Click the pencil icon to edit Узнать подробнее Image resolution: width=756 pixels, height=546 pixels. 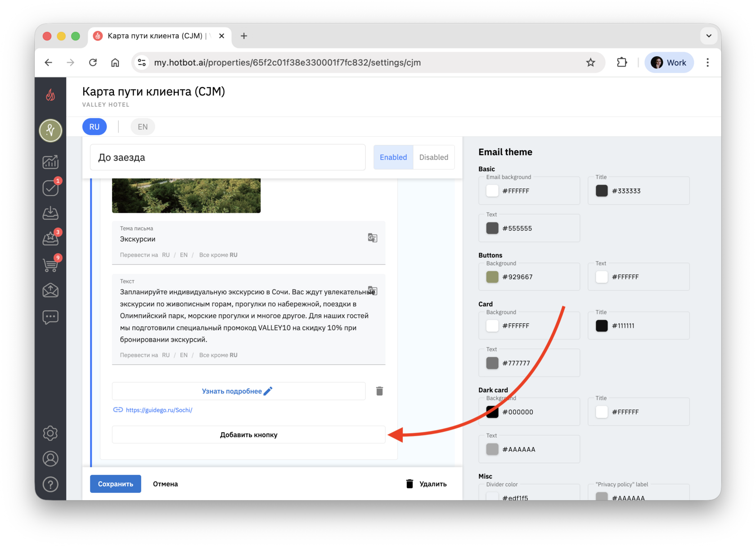(x=268, y=391)
